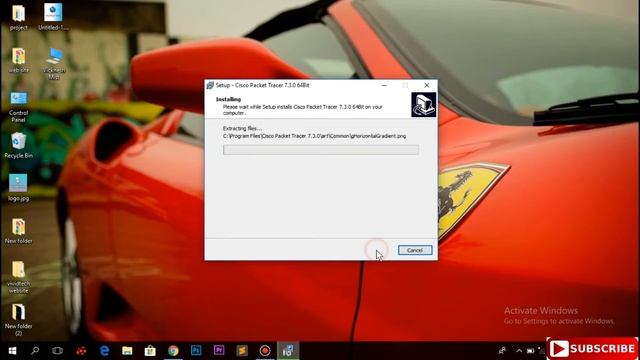Open Control Panel desktop shortcut

pos(18,107)
